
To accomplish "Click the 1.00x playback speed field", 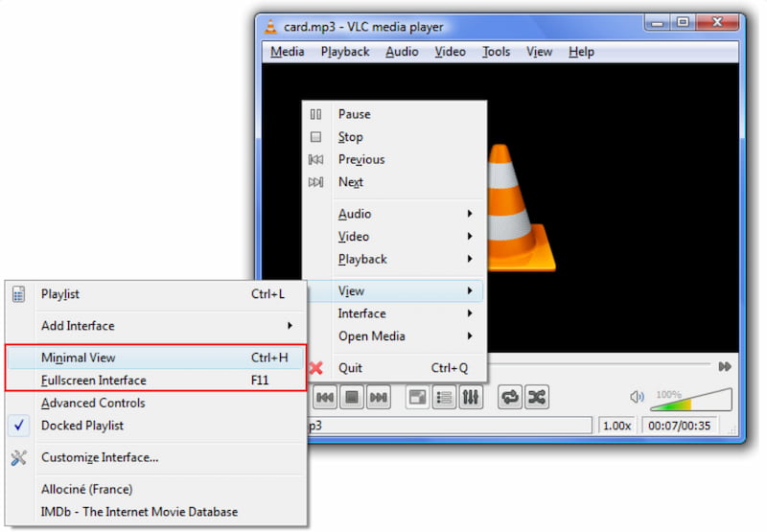I will [x=616, y=426].
